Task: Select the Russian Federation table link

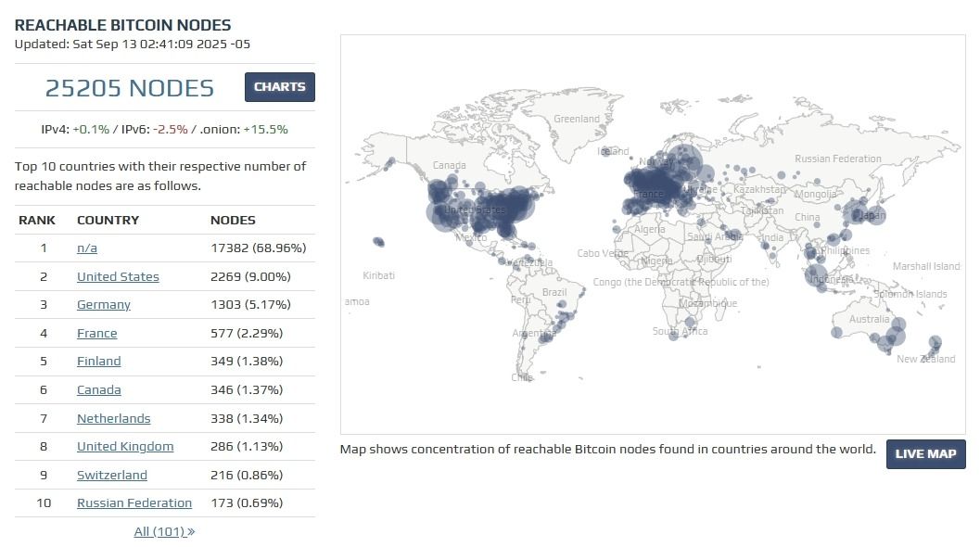Action: [134, 503]
